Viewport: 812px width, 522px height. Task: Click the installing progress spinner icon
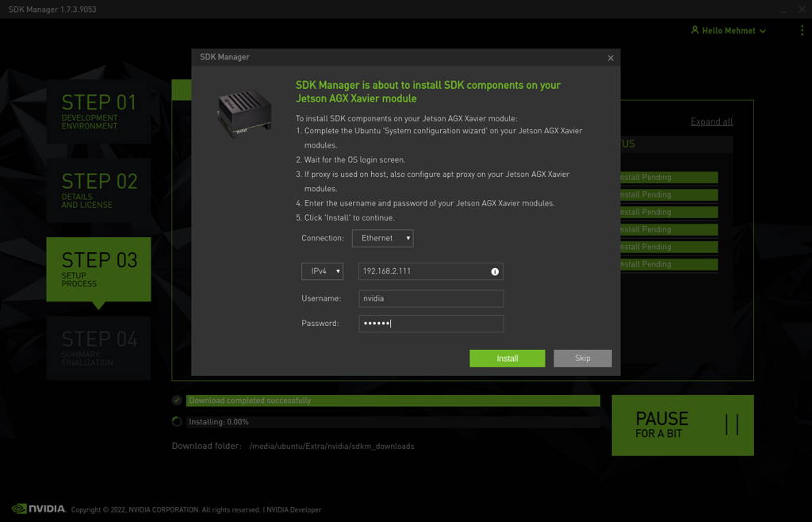coord(177,421)
